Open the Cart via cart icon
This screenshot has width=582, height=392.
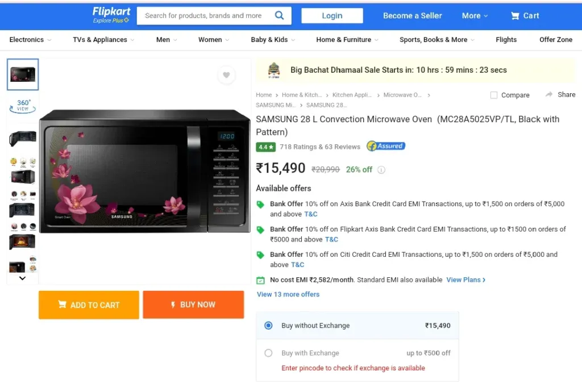pyautogui.click(x=515, y=15)
